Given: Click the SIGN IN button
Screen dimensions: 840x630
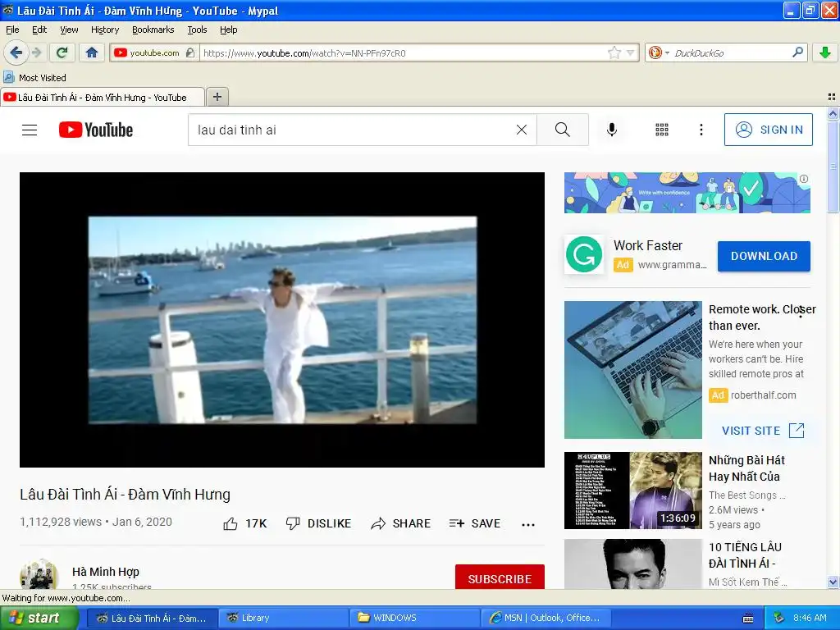Looking at the screenshot, I should click(768, 130).
